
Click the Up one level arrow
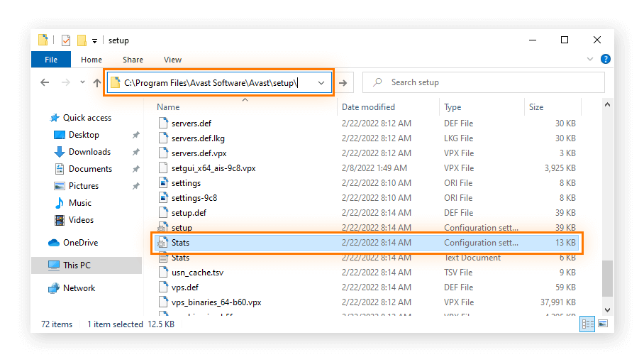click(x=97, y=82)
